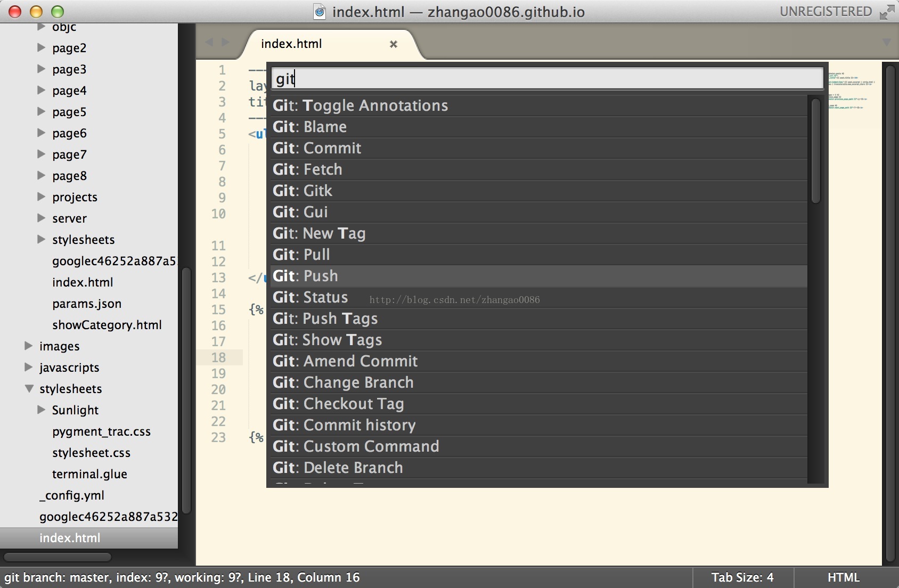
Task: Expand the page5 folder
Action: click(x=41, y=111)
